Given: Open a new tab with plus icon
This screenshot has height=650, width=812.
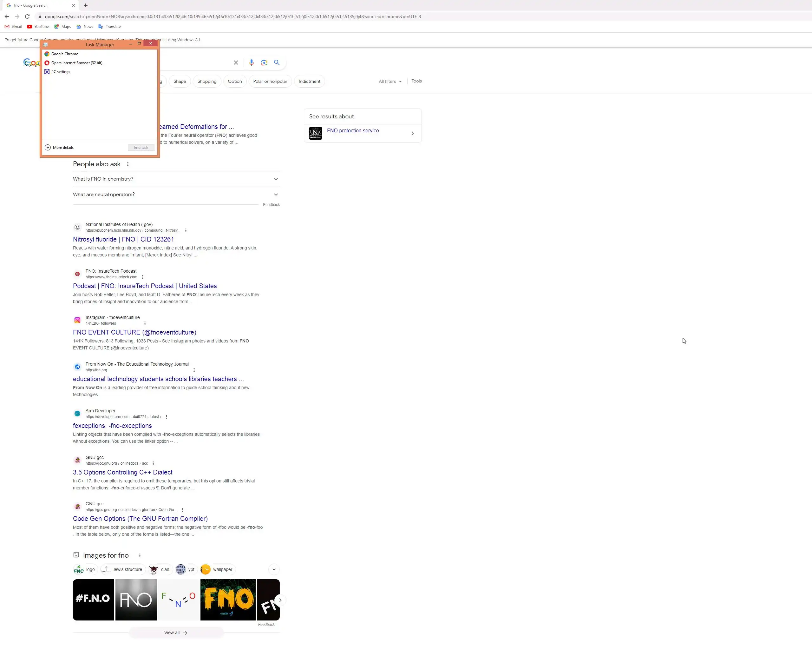Looking at the screenshot, I should (86, 5).
